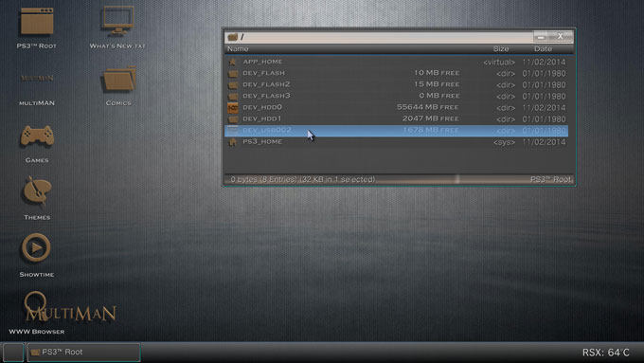
Task: Click the 2047 MB free value
Action: [x=430, y=118]
